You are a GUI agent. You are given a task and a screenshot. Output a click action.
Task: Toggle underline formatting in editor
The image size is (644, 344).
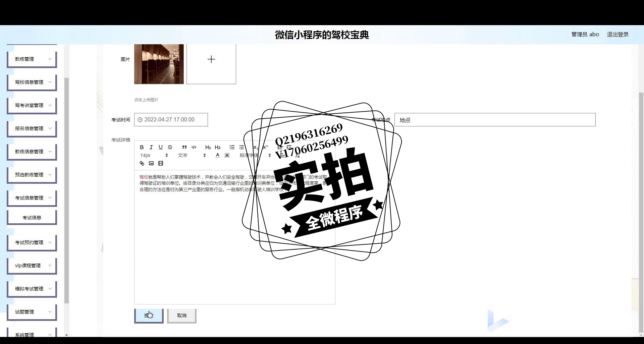tap(161, 147)
